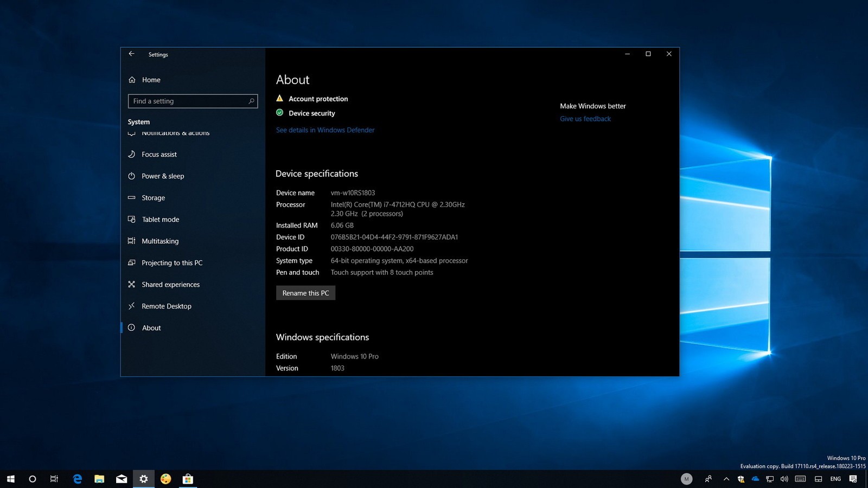Open the OneDrive cloud tray icon

pos(755,479)
